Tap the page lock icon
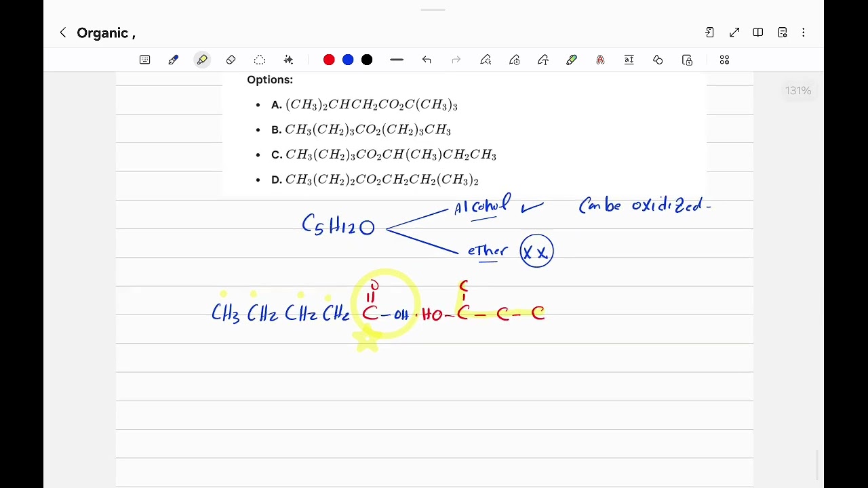The width and height of the screenshot is (868, 488). tap(687, 60)
